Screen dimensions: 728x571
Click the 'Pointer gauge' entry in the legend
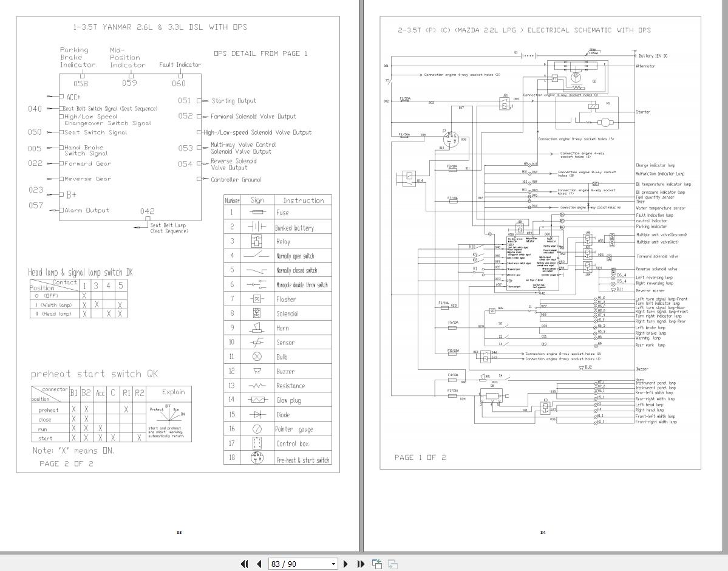(x=294, y=429)
